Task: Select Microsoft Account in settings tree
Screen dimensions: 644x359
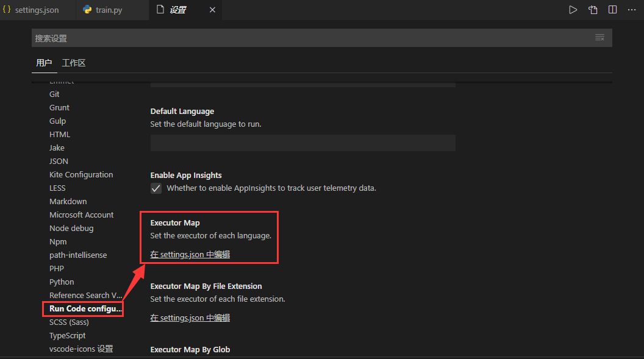Action: pyautogui.click(x=81, y=215)
